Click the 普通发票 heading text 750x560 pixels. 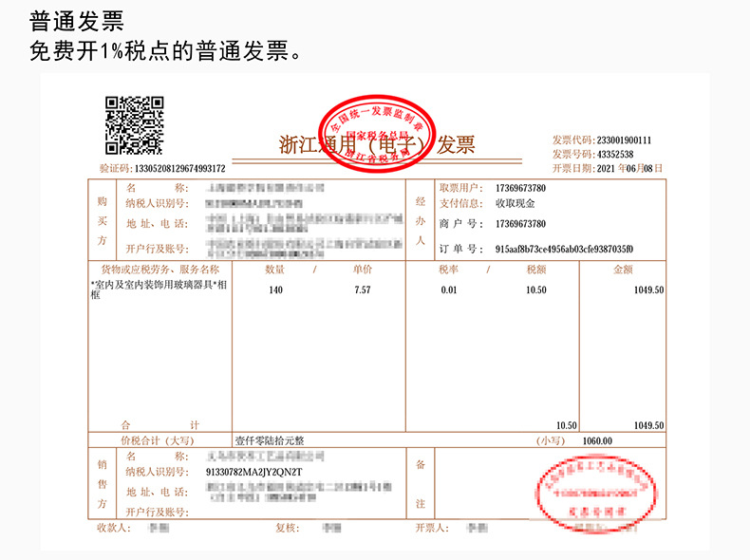pyautogui.click(x=77, y=22)
